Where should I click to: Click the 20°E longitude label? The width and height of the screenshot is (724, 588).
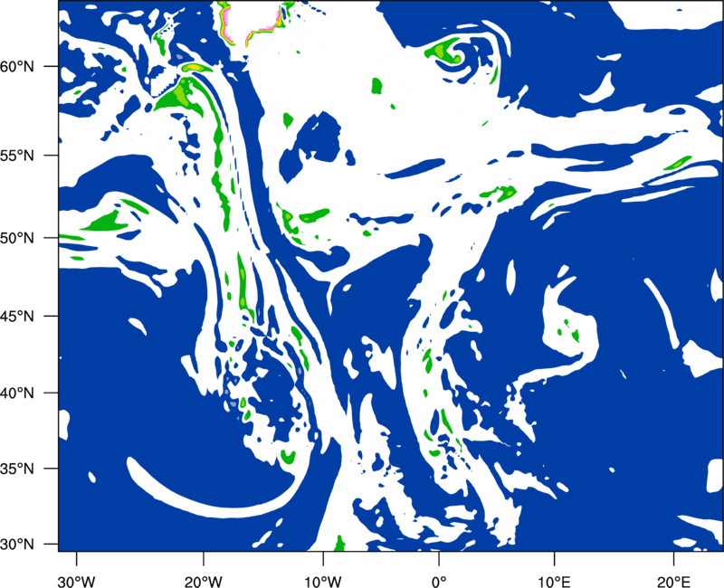(673, 582)
